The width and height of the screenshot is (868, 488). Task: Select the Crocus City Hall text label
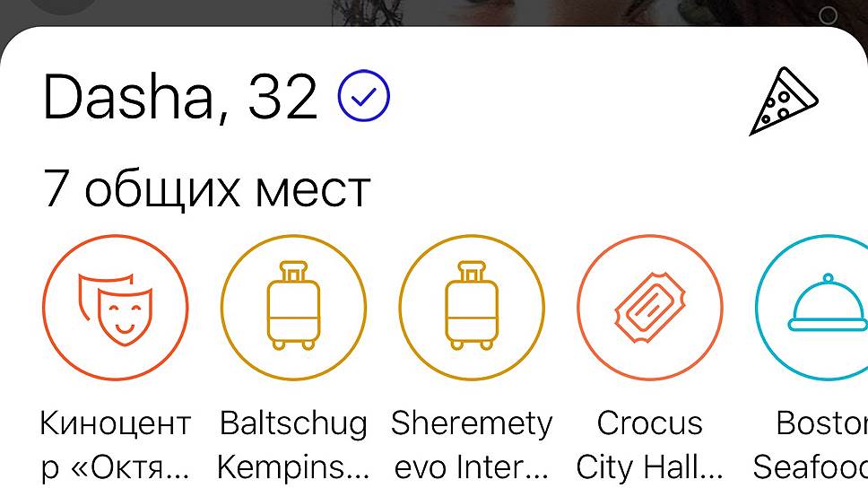650,445
